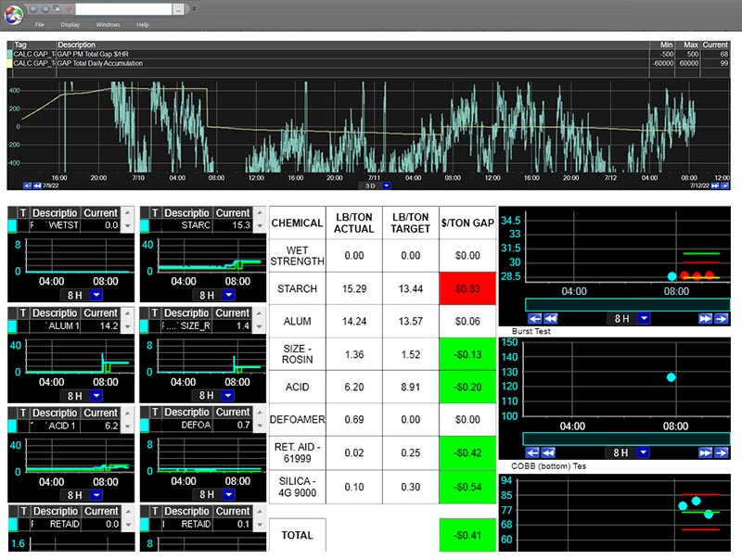Open the 8H dropdown under the WETST trend

point(96,295)
